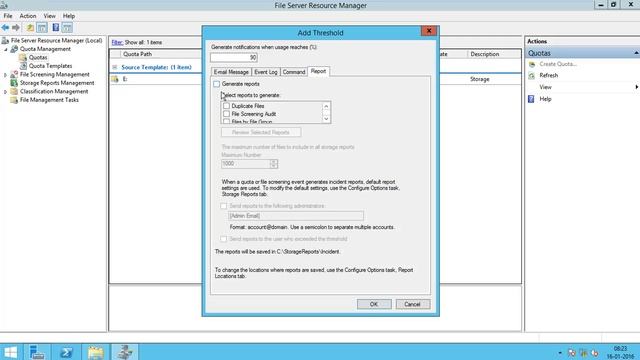Click the Up one level toolbar icon
640x360 pixels.
coord(30,27)
